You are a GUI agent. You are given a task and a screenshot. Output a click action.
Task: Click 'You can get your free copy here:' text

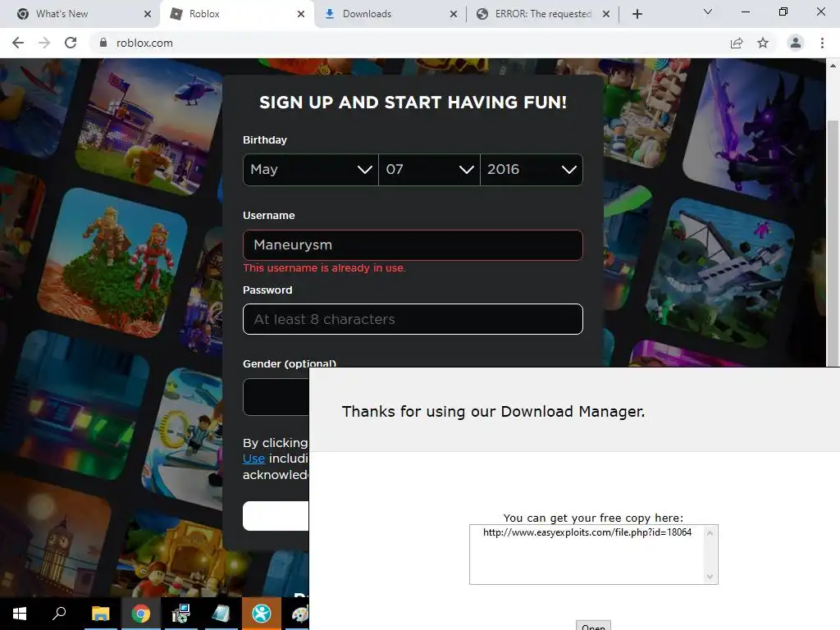click(593, 518)
